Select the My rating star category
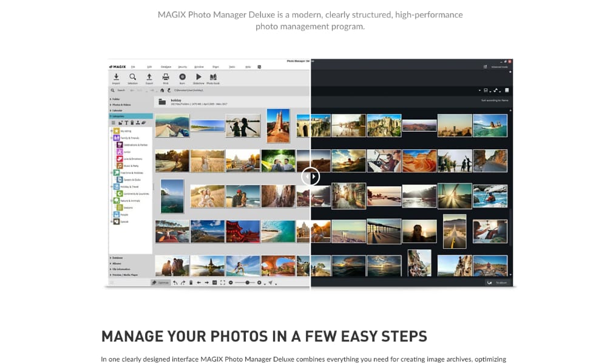This screenshot has width=607, height=364. tap(123, 131)
